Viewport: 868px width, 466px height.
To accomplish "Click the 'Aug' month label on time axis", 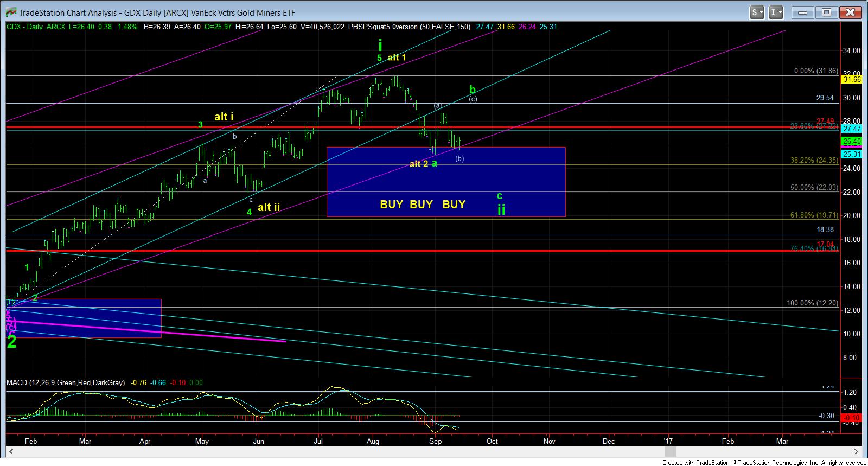I will coord(373,442).
